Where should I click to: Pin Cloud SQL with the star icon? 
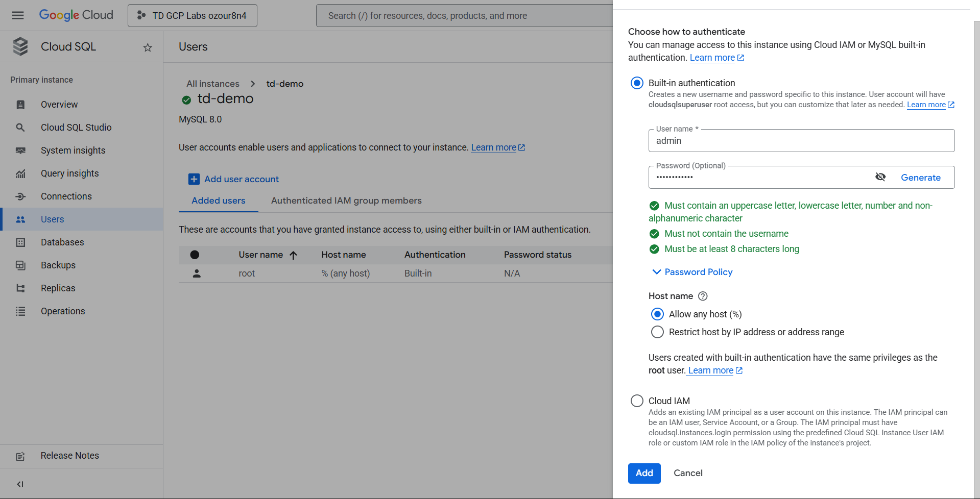(148, 47)
